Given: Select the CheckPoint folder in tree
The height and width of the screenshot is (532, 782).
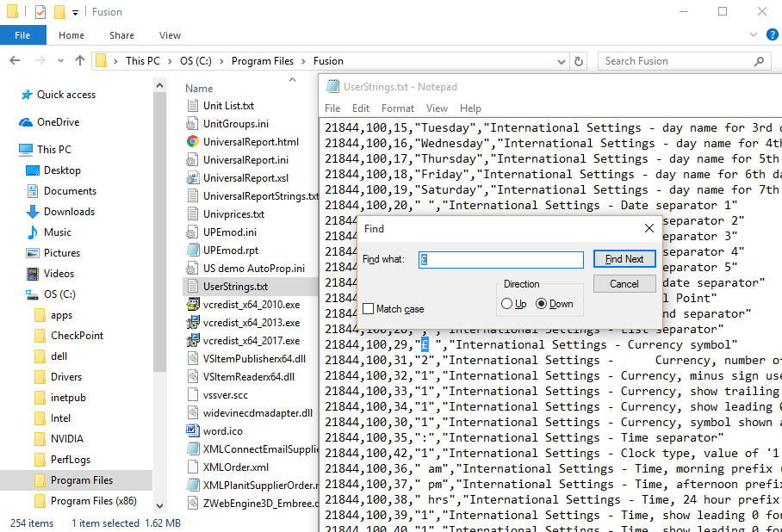Looking at the screenshot, I should tap(77, 336).
